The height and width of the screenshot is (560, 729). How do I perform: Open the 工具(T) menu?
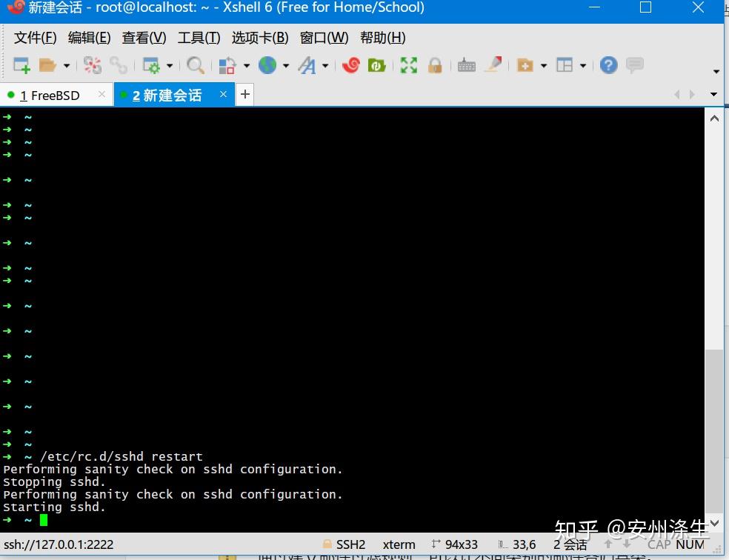pos(197,37)
